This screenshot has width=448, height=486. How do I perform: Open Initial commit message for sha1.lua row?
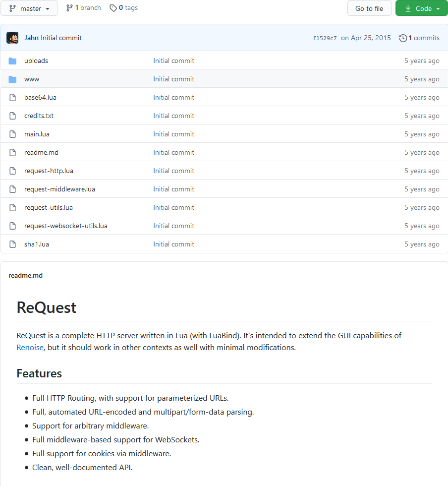tap(174, 244)
